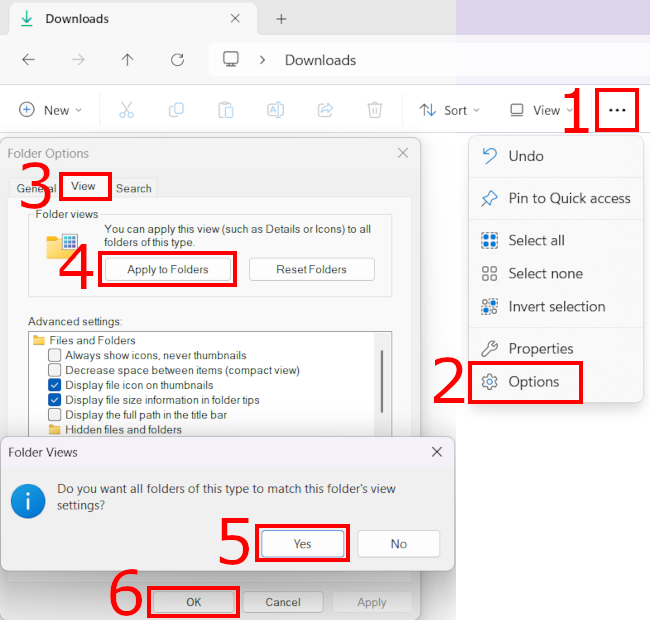Open the New item dropdown
Screen dimensions: 650x620
[51, 110]
